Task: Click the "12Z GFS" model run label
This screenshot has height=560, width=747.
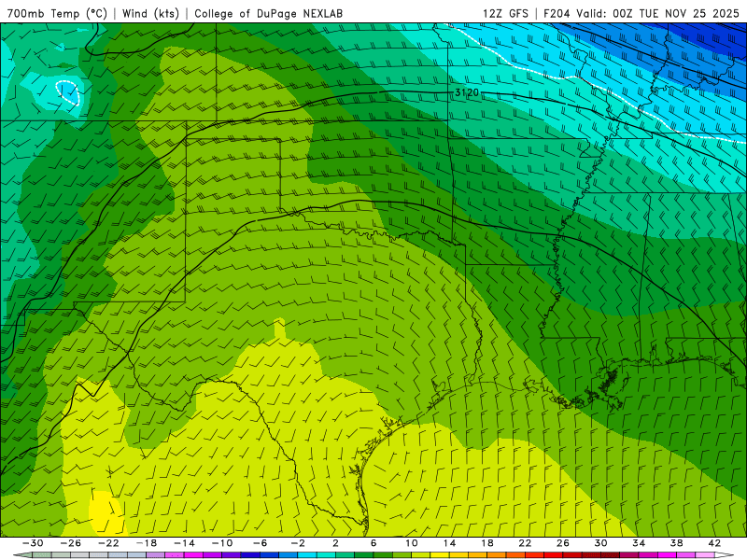Action: 505,14
